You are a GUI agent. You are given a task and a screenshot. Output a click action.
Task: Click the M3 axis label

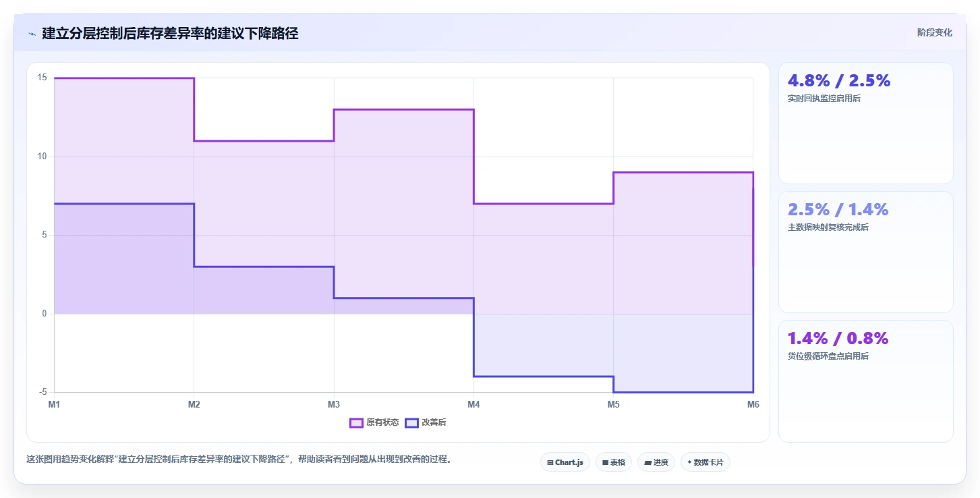click(333, 404)
